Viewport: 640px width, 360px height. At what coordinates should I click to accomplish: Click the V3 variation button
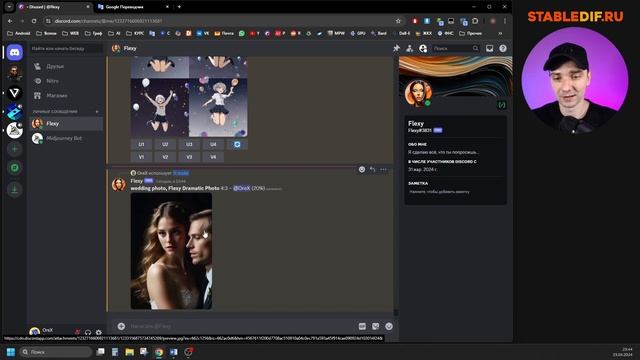click(189, 157)
